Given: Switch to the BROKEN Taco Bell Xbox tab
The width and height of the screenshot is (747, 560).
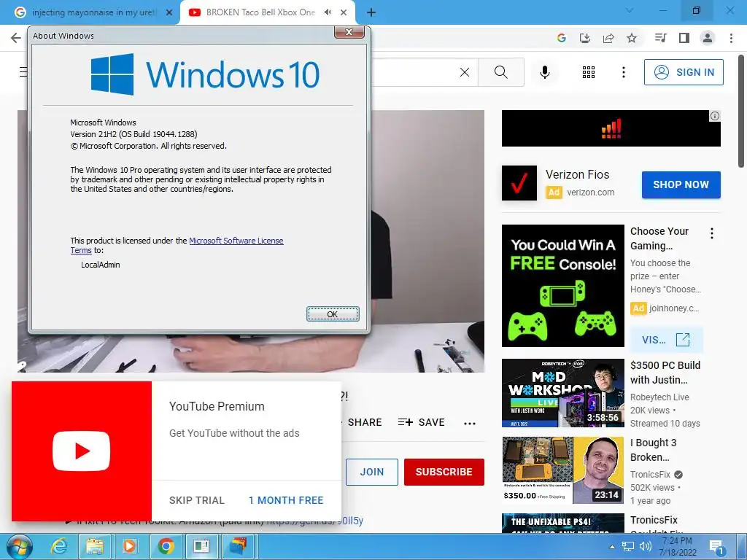Looking at the screenshot, I should 260,12.
